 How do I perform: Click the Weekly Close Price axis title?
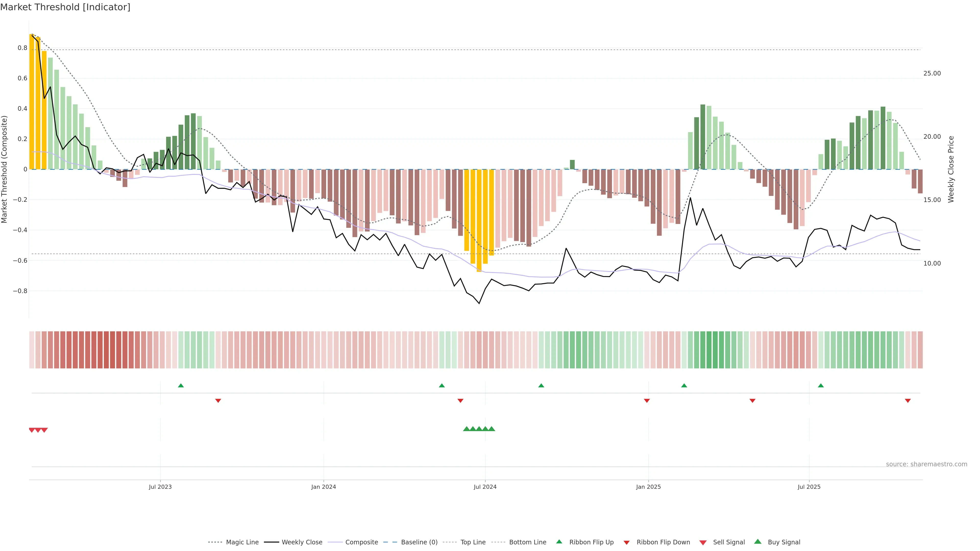tap(951, 169)
